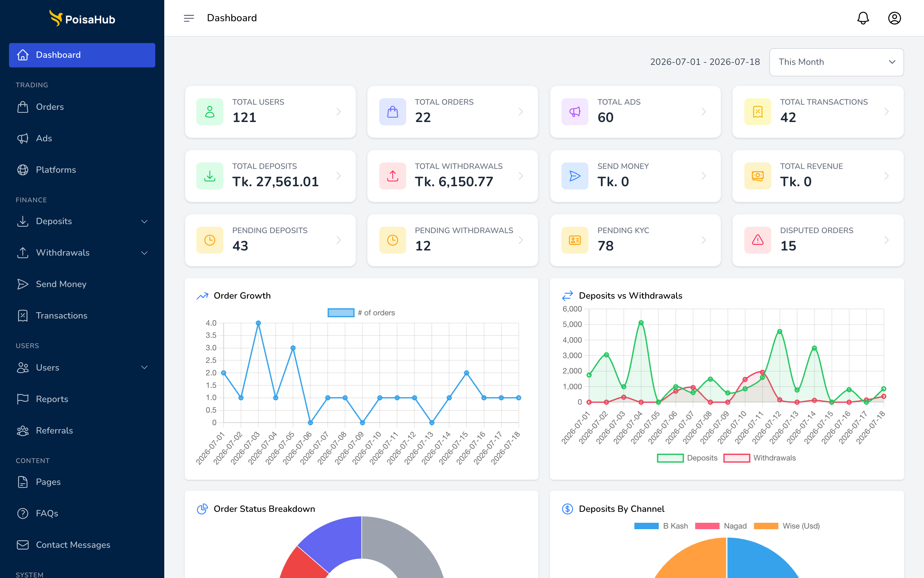Click the PoisaHub logo
924x578 pixels.
(82, 18)
